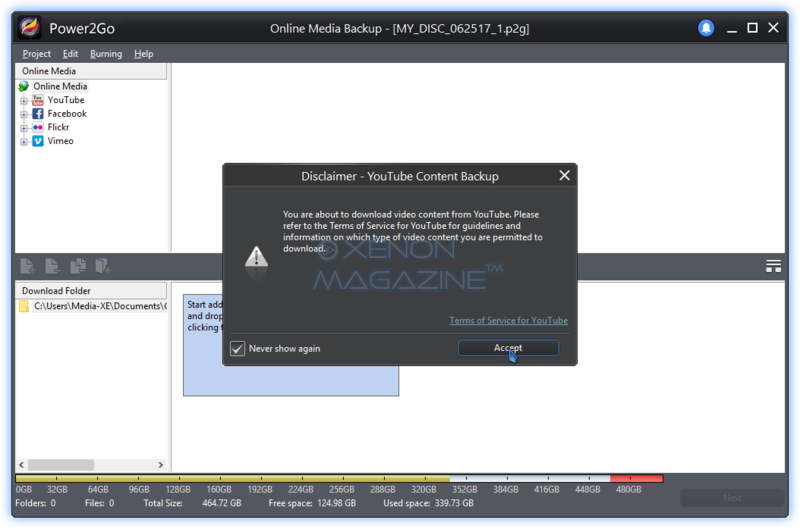Screen dimensions: 800x529
Task: Open the Help menu
Action: coord(143,54)
